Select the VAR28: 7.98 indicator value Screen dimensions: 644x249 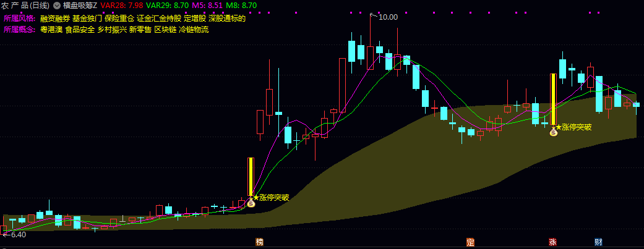(x=122, y=6)
